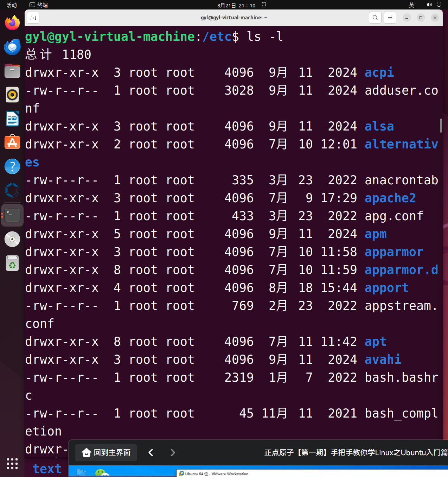The image size is (448, 477).
Task: Click the 17:29 timestamp of apache2
Action: tap(339, 198)
